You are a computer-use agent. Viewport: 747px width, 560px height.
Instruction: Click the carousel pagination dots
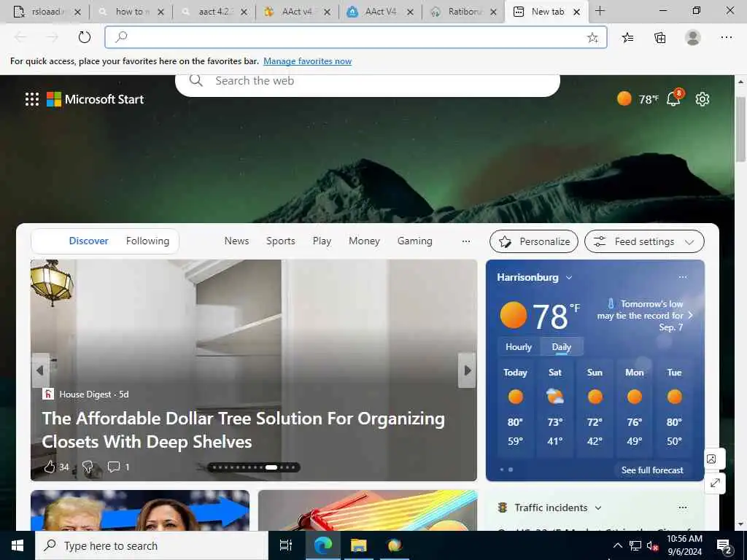coord(254,467)
